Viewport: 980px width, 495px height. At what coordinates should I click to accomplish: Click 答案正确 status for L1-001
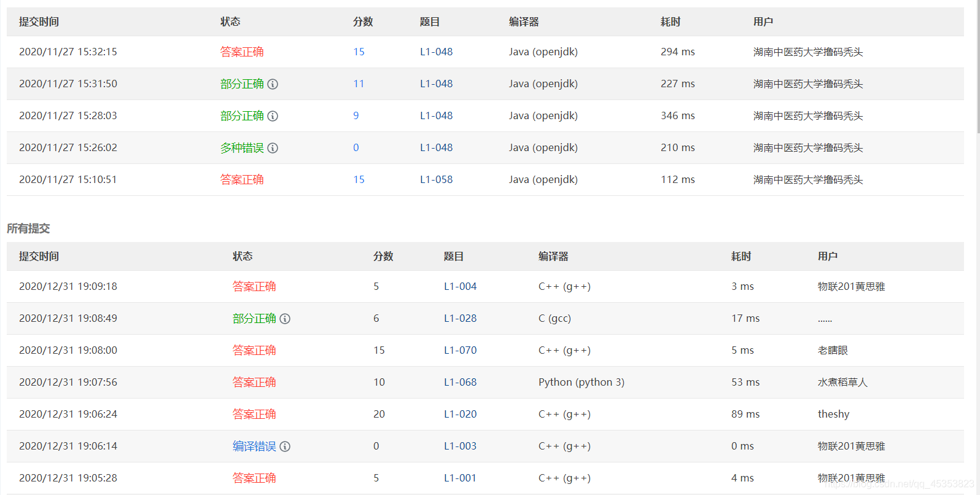click(254, 478)
